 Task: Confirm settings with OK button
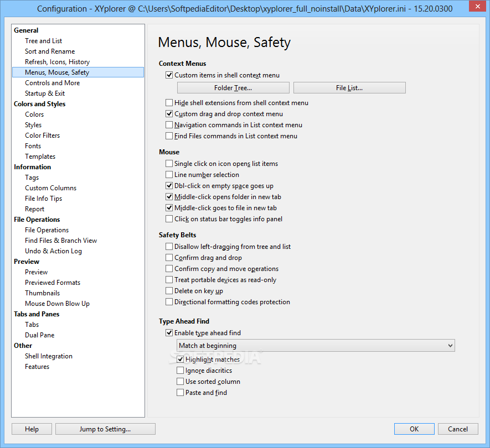414,429
